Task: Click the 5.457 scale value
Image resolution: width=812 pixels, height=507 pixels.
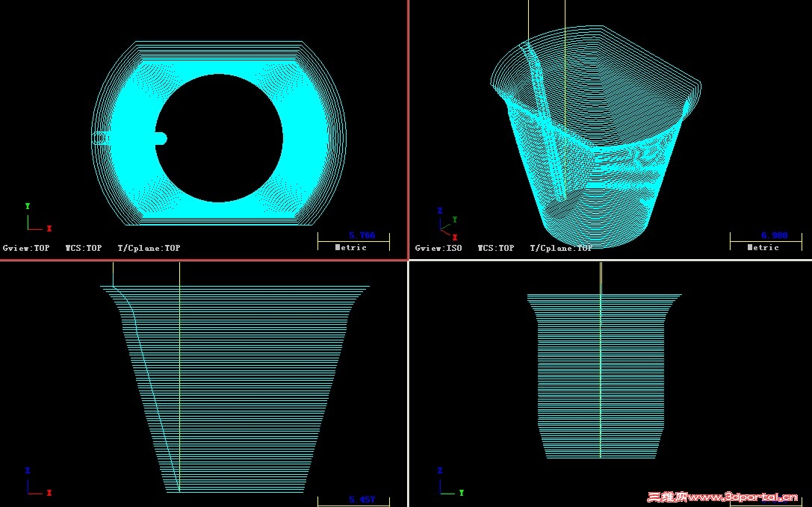Action: 362,500
